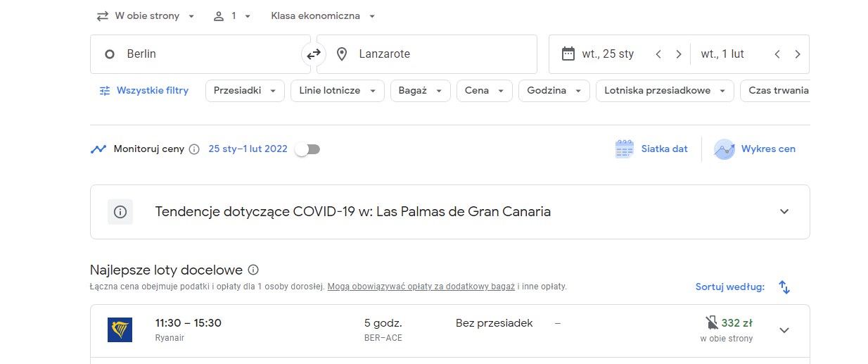The height and width of the screenshot is (364, 868).
Task: Click the Berlin origin input field
Action: [200, 54]
